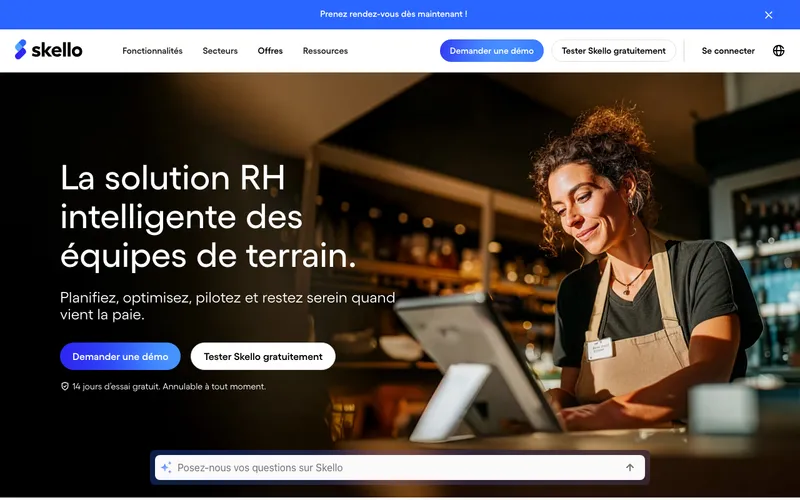The image size is (800, 500).
Task: Close the blue announcement banner
Action: click(768, 15)
